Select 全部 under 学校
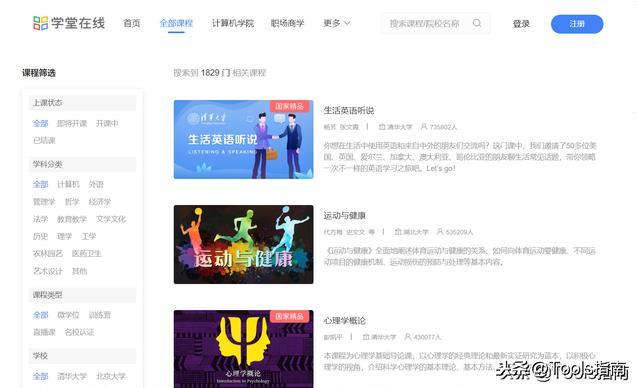Viewport: 637px width, 388px height. click(41, 376)
